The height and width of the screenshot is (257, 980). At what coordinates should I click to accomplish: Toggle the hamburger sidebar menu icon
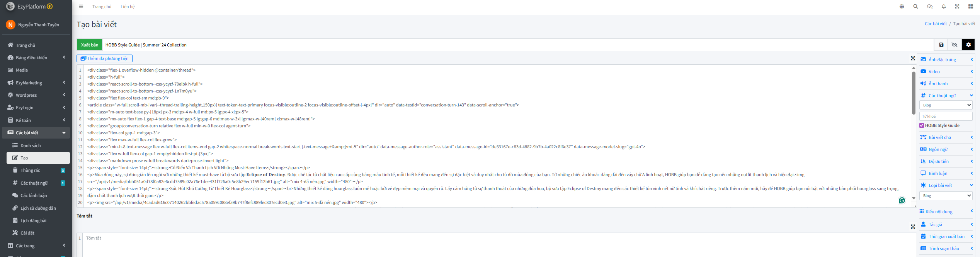click(x=81, y=7)
